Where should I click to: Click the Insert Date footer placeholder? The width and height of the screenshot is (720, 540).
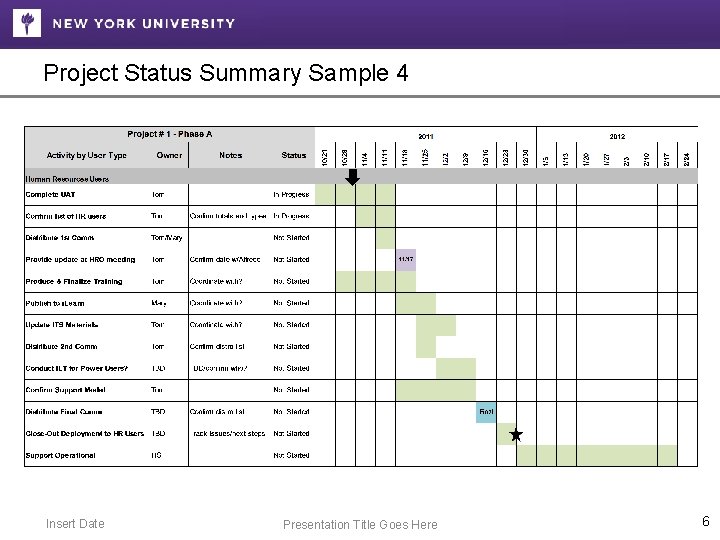pos(75,523)
